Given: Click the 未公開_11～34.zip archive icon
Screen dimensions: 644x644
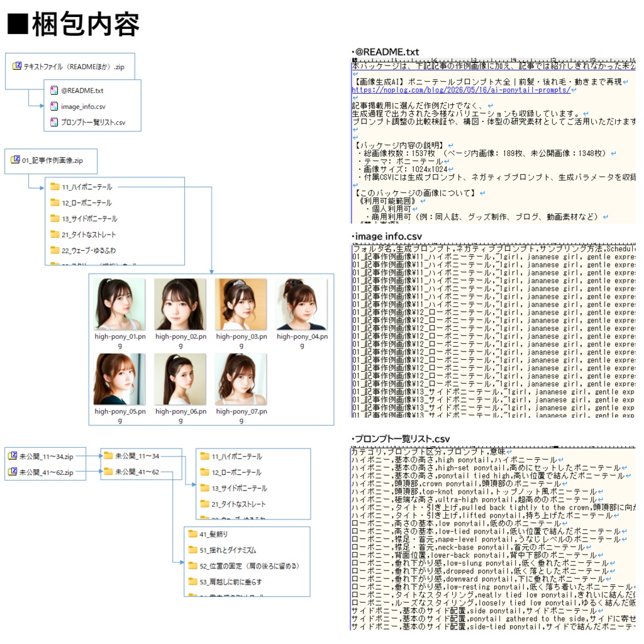Looking at the screenshot, I should click(13, 455).
